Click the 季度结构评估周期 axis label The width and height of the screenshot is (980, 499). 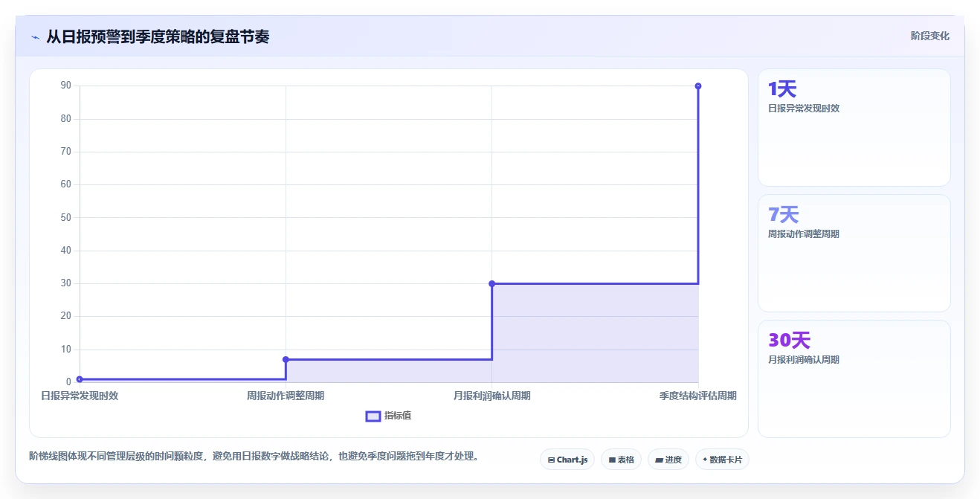coord(697,396)
